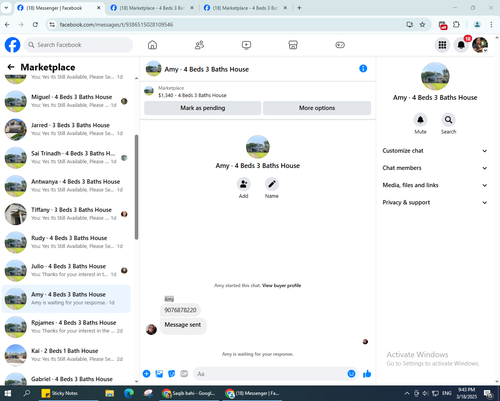Open the Watch video icon
The image size is (500, 401).
pos(246,45)
